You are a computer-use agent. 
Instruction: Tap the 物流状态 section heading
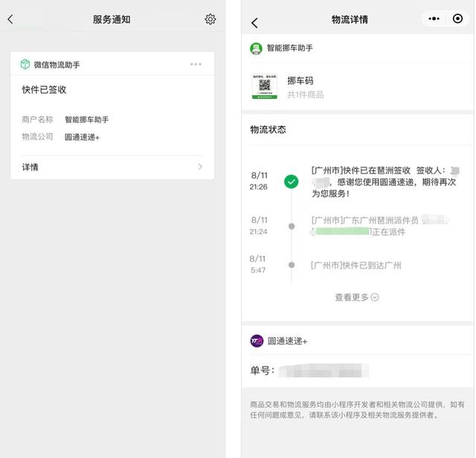(268, 129)
